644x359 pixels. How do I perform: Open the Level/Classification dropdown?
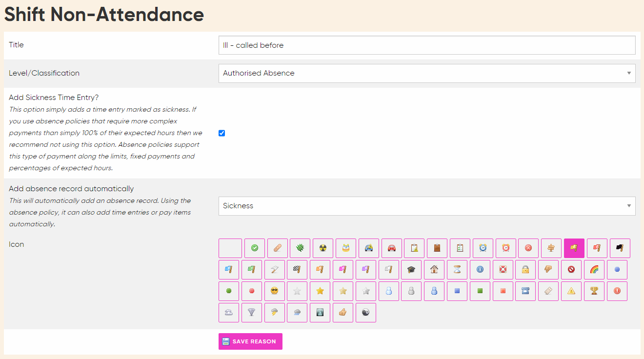pos(427,73)
